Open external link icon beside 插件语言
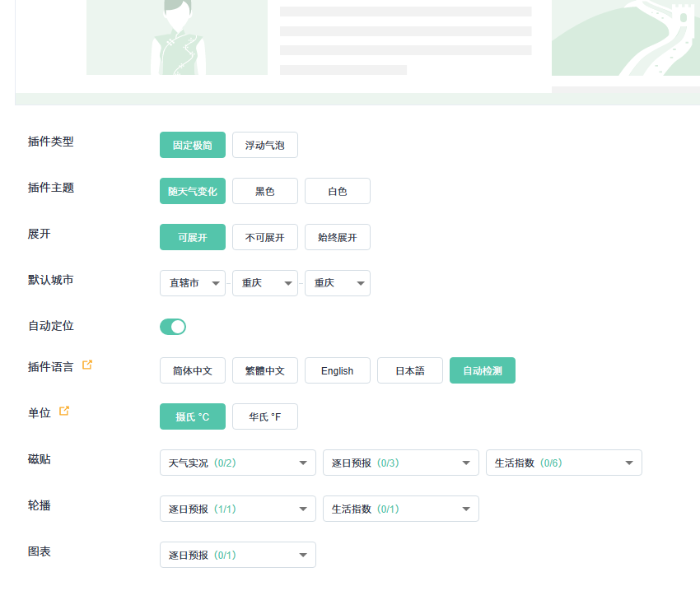This screenshot has height=600, width=700. coord(87,365)
